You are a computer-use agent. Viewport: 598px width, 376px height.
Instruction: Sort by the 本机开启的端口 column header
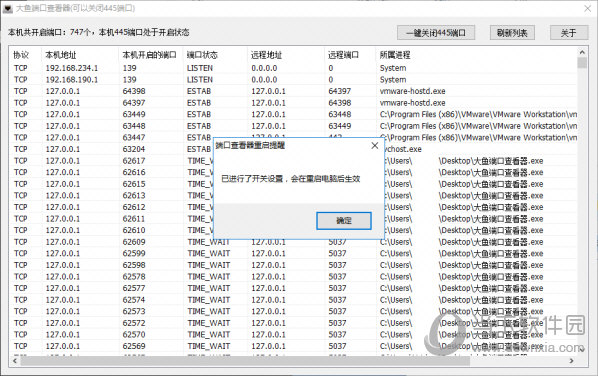pos(150,55)
